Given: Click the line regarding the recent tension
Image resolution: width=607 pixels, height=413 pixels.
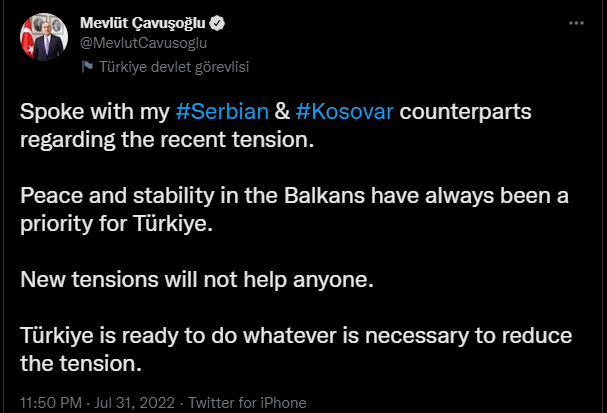Looking at the screenshot, I should click(x=167, y=140).
